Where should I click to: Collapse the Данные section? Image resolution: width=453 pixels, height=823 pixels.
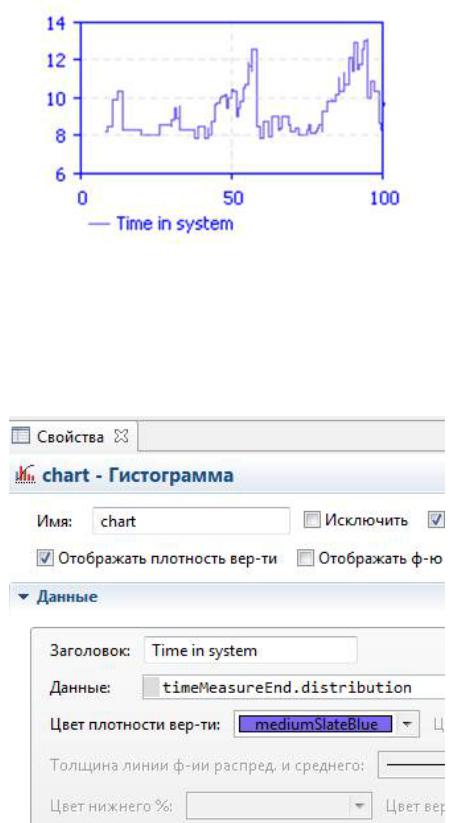(x=23, y=597)
